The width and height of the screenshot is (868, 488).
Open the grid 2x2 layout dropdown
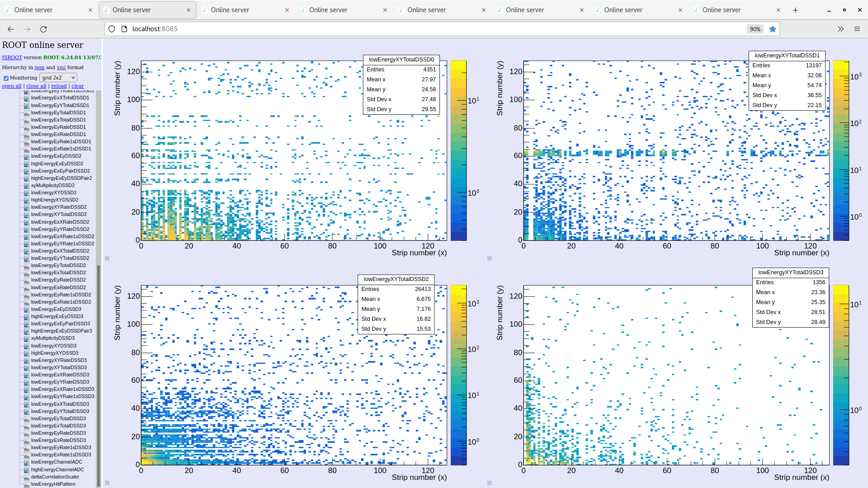pyautogui.click(x=58, y=77)
